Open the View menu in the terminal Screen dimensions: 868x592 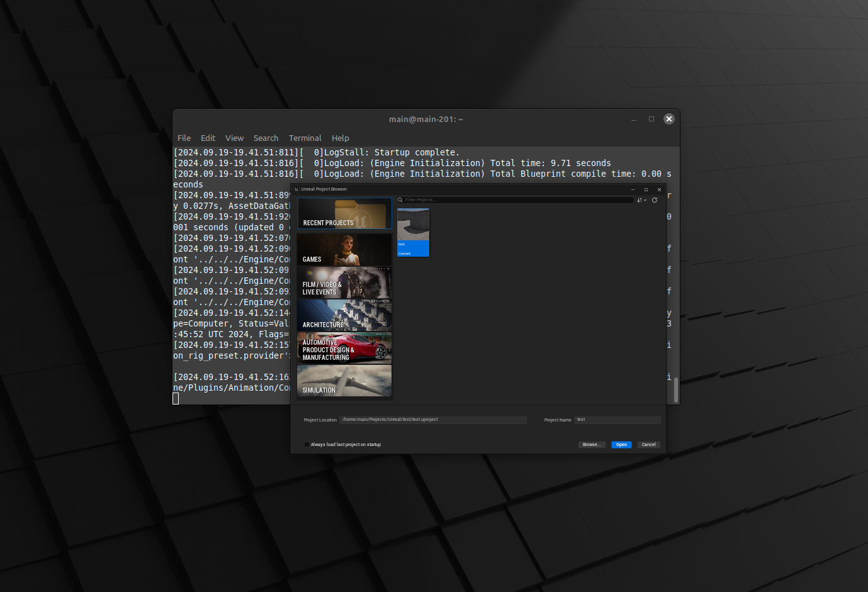point(234,138)
